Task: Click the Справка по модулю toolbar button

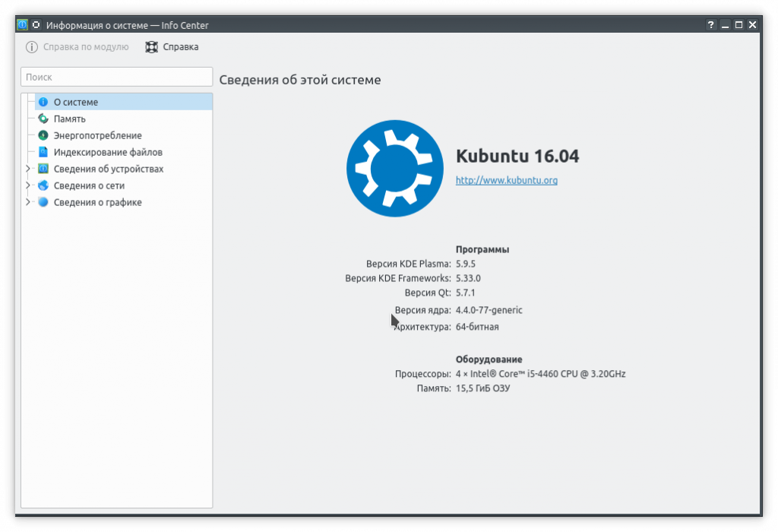Action: click(x=77, y=46)
